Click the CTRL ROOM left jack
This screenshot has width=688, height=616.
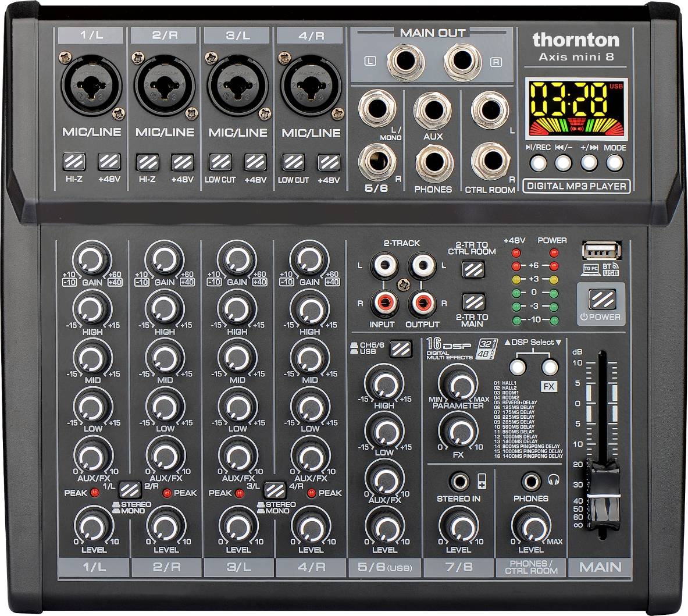pyautogui.click(x=490, y=110)
